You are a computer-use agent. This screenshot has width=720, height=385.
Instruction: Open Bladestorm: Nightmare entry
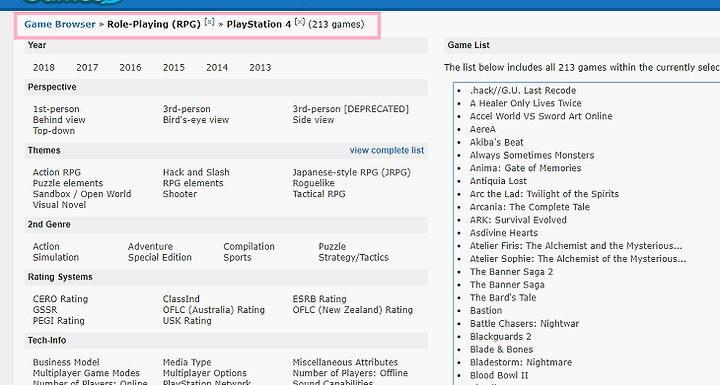[521, 362]
